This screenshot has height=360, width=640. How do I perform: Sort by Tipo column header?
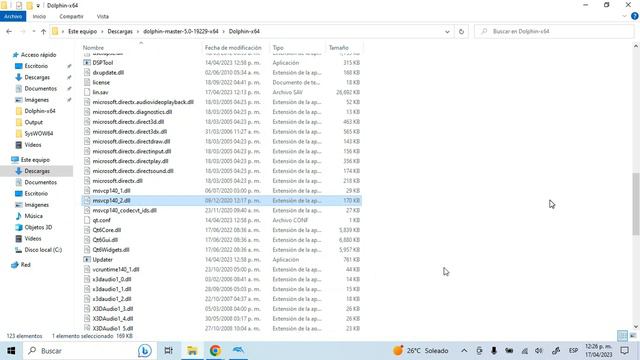pos(278,48)
